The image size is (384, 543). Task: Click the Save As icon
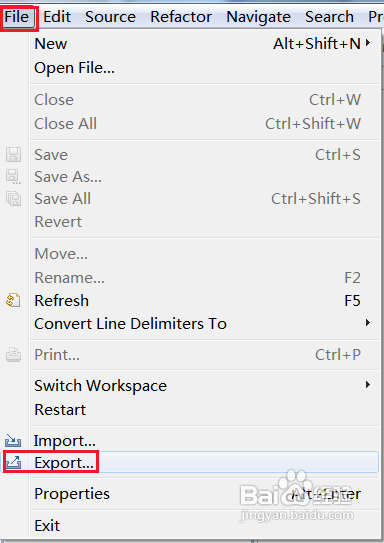click(13, 177)
